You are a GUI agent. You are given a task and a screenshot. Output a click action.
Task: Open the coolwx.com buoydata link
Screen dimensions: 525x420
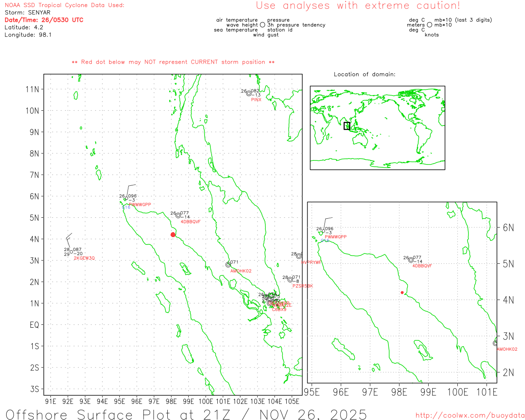pos(470,415)
